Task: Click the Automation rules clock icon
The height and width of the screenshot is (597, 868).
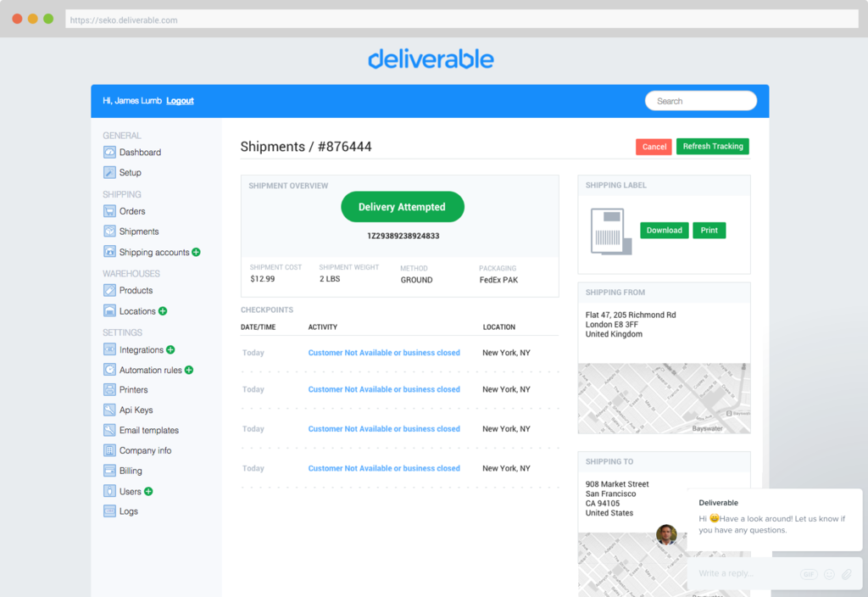Action: point(109,370)
